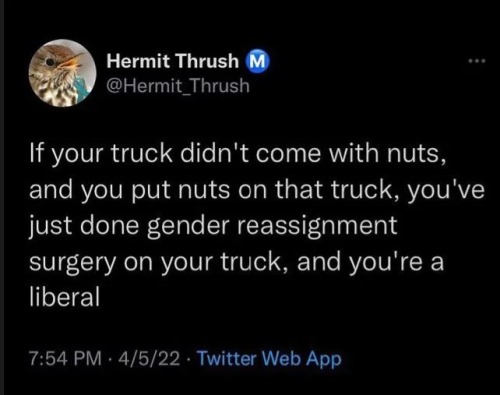Click the word 'Twitter' in source link
This screenshot has width=500, height=395.
(x=227, y=358)
